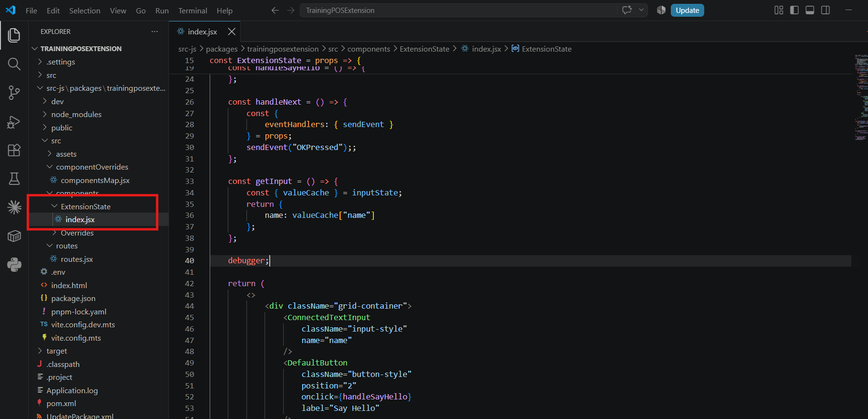
Task: Expand the public folder
Action: (x=98, y=128)
